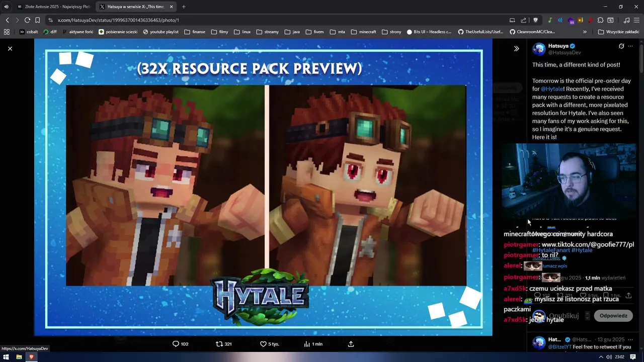
Task: Click the site settings icon in the address bar
Action: tap(50, 20)
